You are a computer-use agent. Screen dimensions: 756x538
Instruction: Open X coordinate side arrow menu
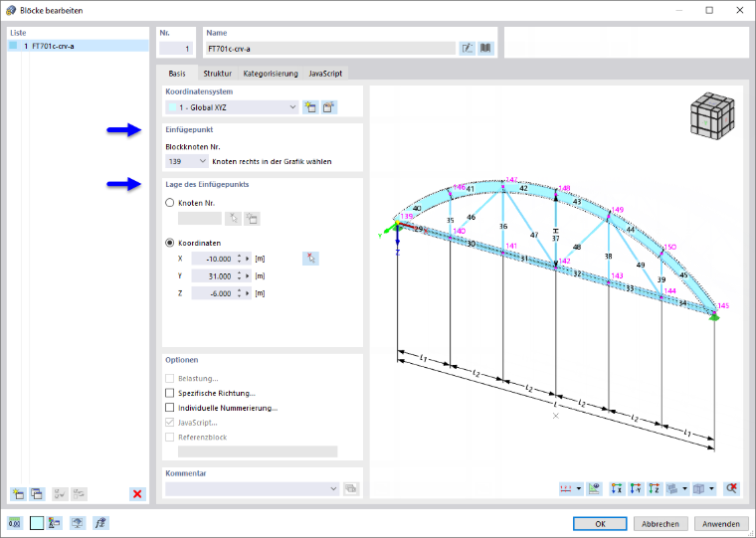pyautogui.click(x=248, y=259)
